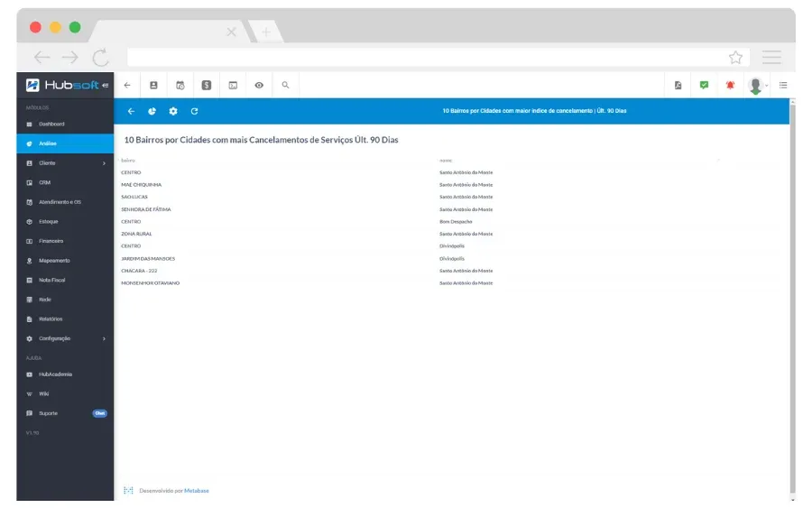This screenshot has width=812, height=508.
Task: Open the client card icon in top toolbar
Action: 153,86
